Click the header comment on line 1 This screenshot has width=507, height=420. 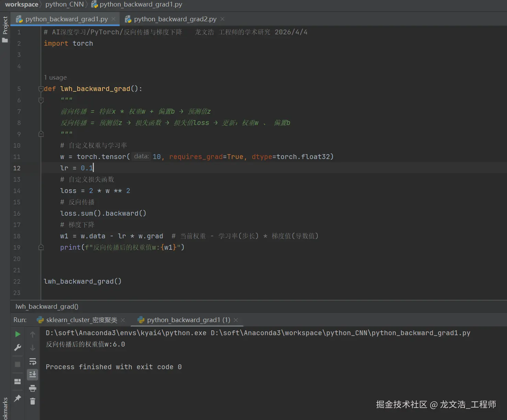pyautogui.click(x=176, y=32)
